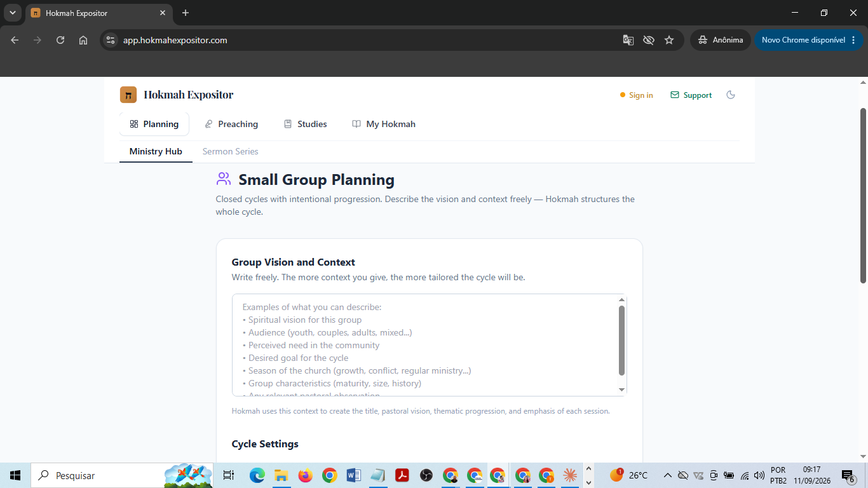Viewport: 868px width, 488px height.
Task: Show hidden system tray icons
Action: 667,475
